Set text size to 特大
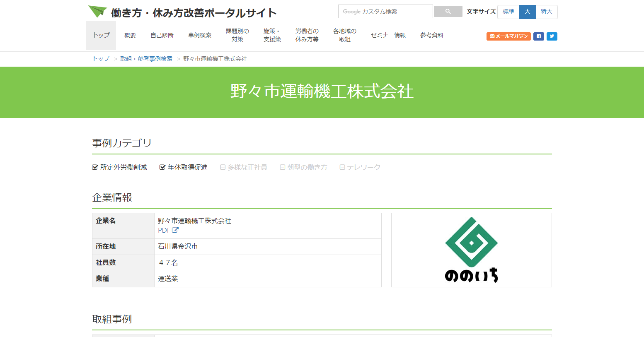 click(546, 12)
